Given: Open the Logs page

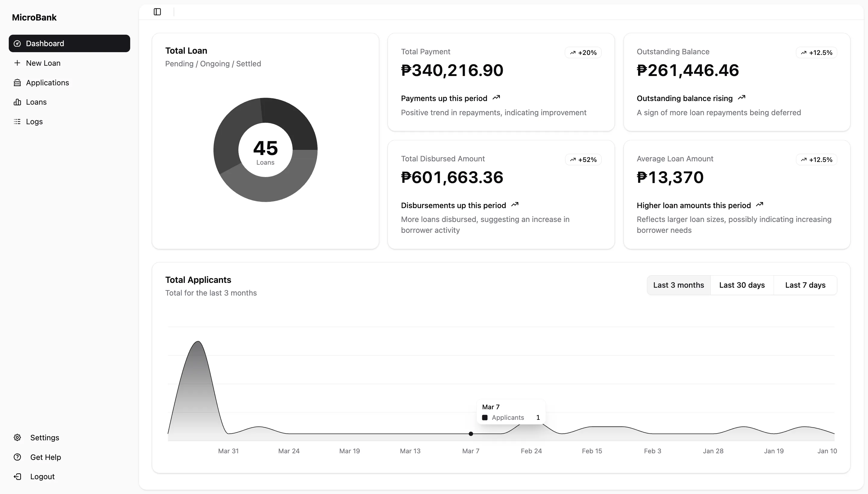Looking at the screenshot, I should tap(34, 122).
